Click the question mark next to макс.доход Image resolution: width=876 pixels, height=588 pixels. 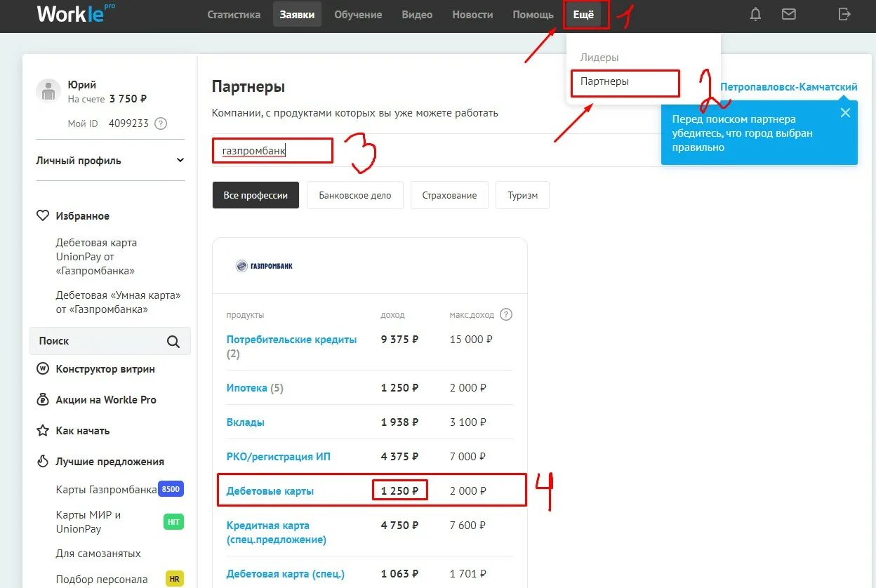[506, 314]
